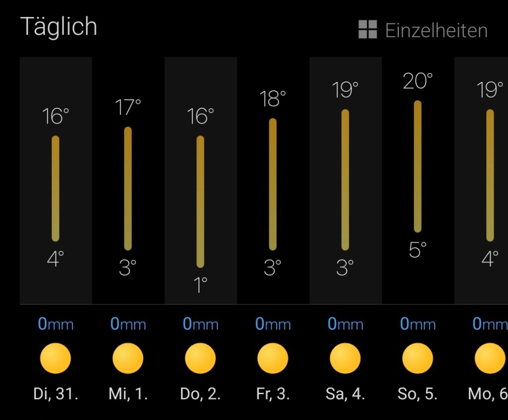The width and height of the screenshot is (508, 420).
Task: Select the sun icon above Do, 2.
Action: click(200, 358)
